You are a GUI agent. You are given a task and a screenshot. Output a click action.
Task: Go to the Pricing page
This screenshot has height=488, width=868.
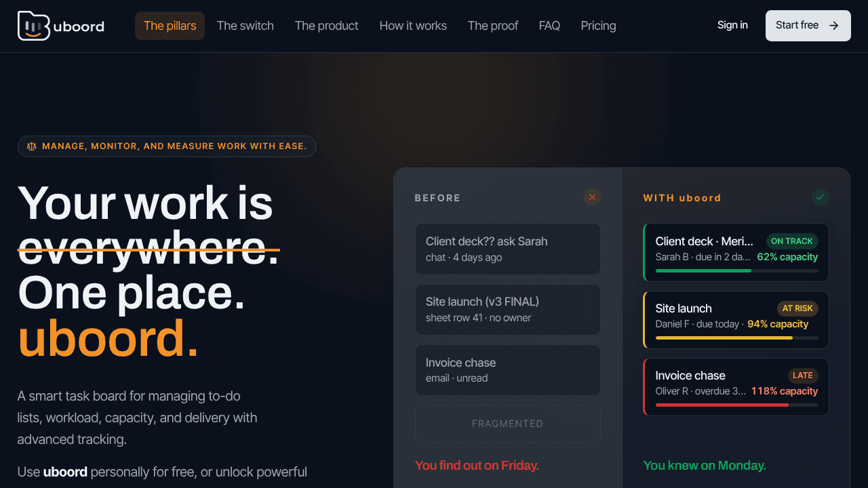pyautogui.click(x=599, y=26)
